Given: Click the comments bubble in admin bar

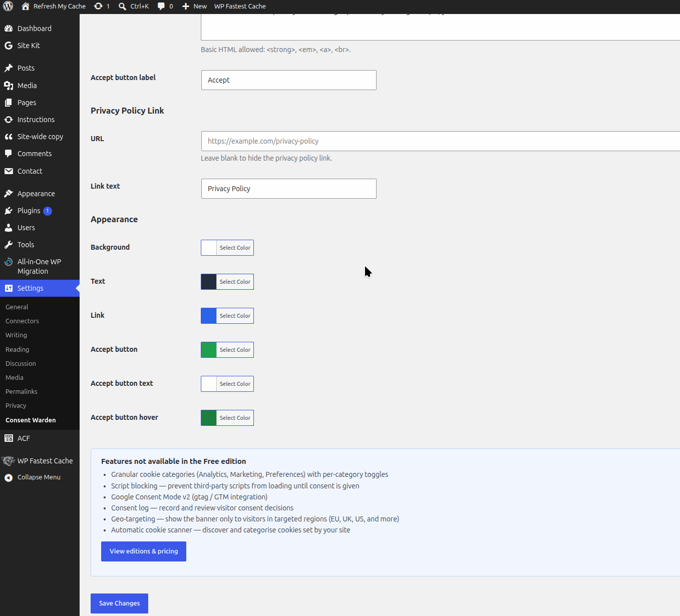Looking at the screenshot, I should pyautogui.click(x=161, y=6).
